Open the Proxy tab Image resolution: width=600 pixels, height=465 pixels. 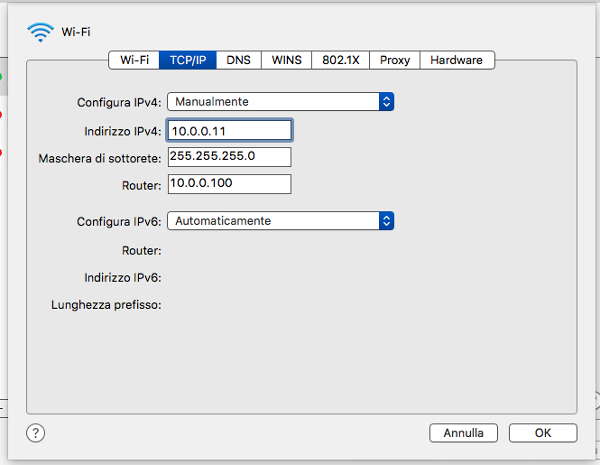[395, 60]
